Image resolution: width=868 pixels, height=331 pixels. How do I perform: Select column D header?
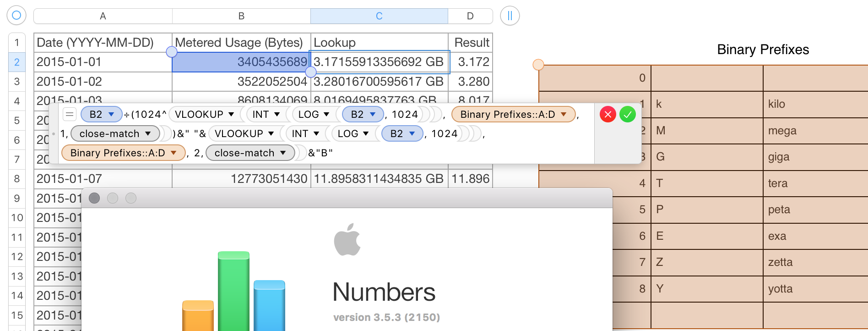coord(470,16)
